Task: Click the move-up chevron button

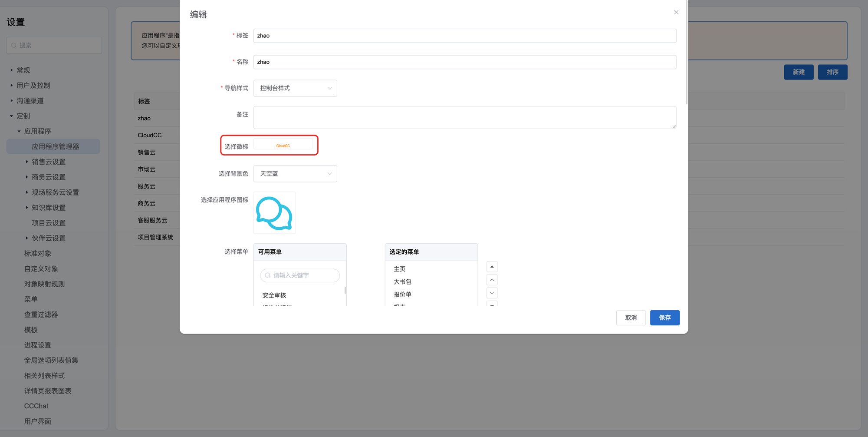Action: click(x=492, y=280)
